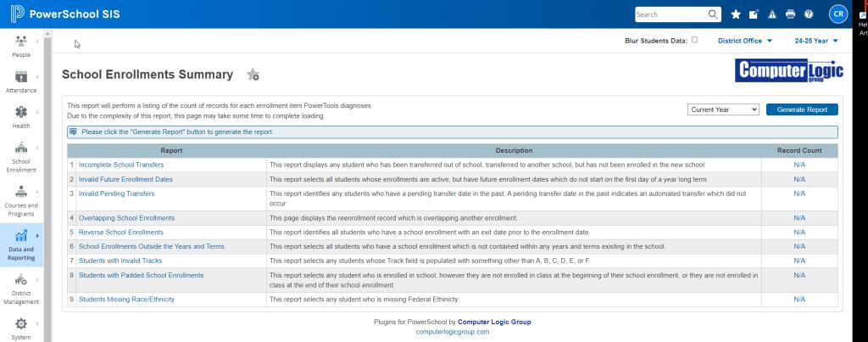Viewport: 868px width, 342px height.
Task: Open the System gear sidebar icon
Action: coord(21,323)
